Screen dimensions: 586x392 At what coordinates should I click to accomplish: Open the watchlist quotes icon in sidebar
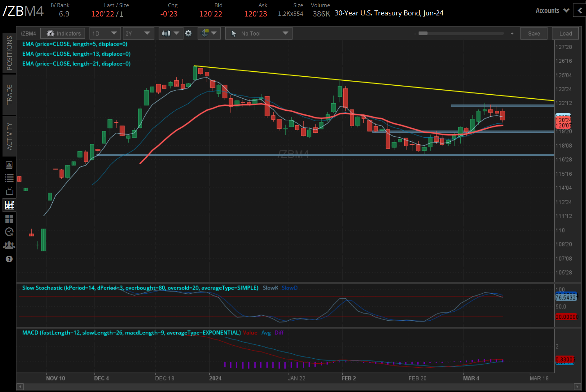pos(9,178)
